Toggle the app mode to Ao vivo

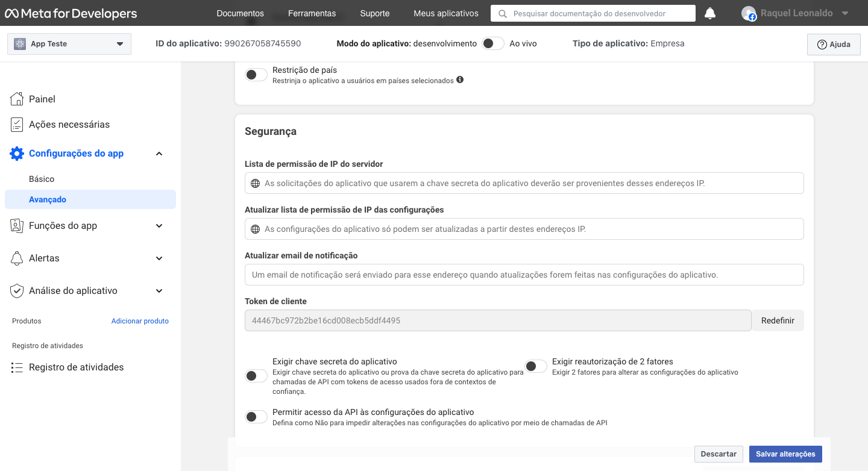[x=492, y=43]
